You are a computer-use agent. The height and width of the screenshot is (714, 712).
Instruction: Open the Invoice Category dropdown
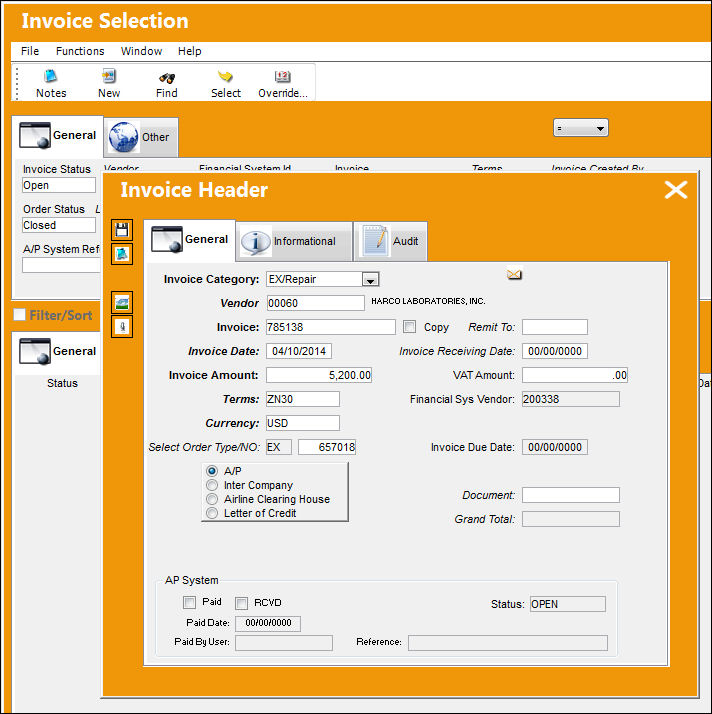click(370, 279)
